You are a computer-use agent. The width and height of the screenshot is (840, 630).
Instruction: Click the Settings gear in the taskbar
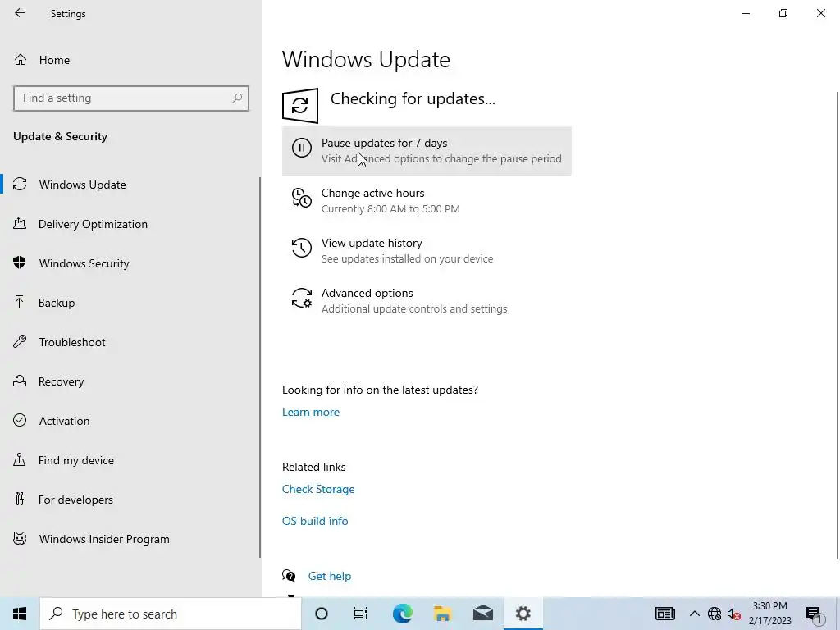523,614
